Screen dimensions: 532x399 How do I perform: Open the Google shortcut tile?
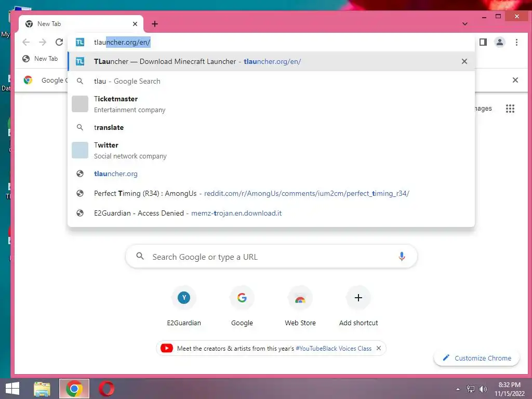coord(242,307)
